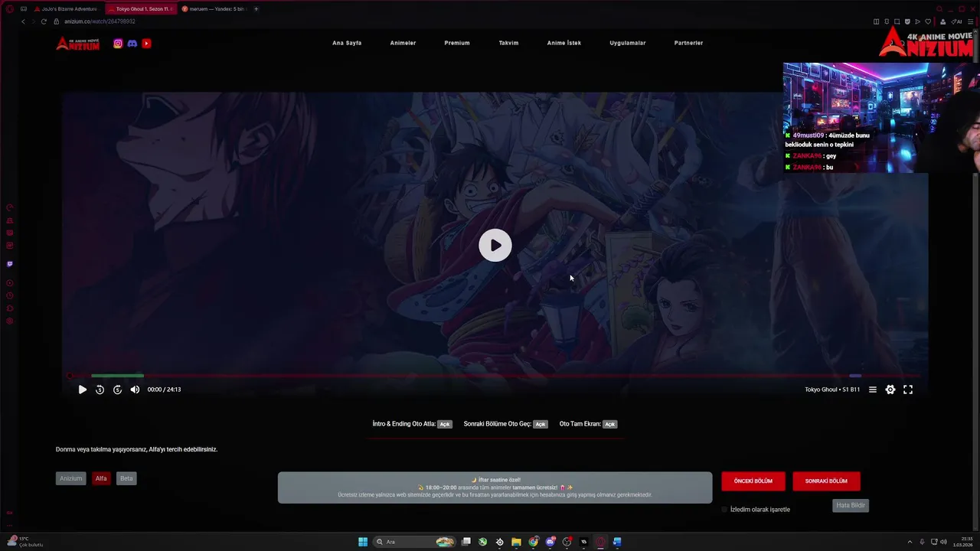This screenshot has width=980, height=551.
Task: Rewind using the skip-back icon
Action: click(x=100, y=390)
